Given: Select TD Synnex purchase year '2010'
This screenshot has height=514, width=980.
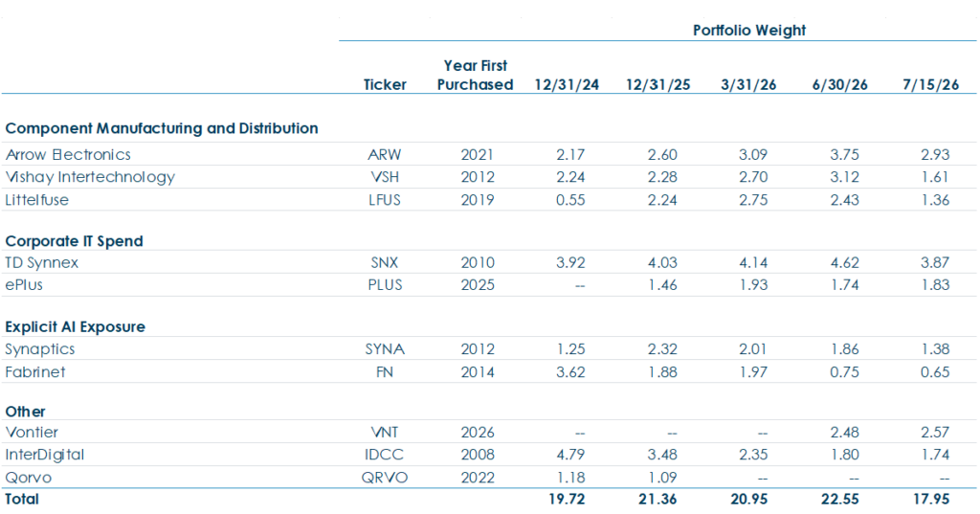Looking at the screenshot, I should (x=478, y=262).
